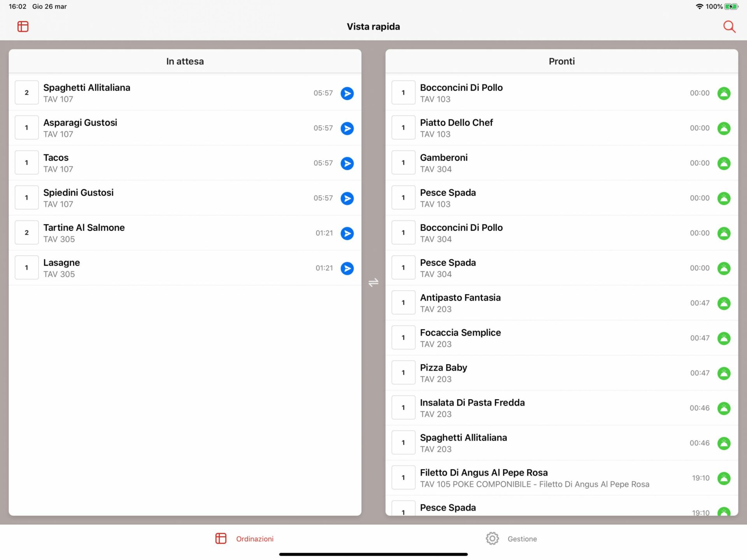
Task: Tap the battery indicator in status bar
Action: pyautogui.click(x=731, y=7)
